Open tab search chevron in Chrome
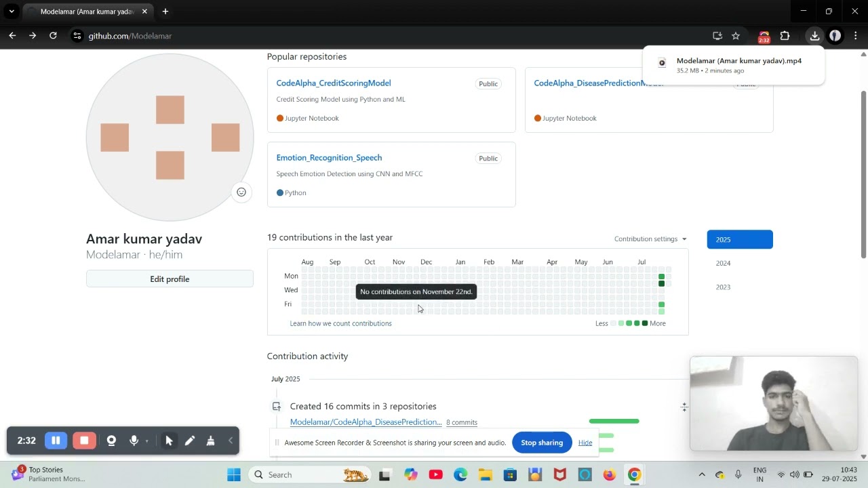 point(11,12)
